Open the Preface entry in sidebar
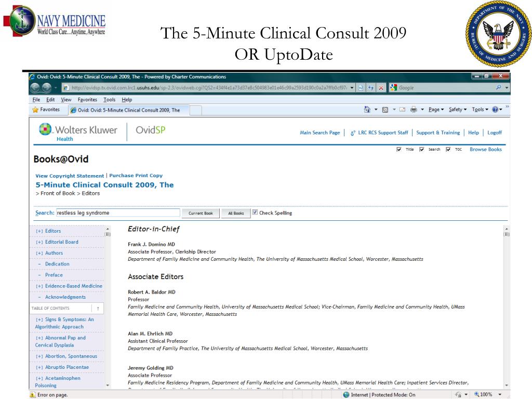Image resolution: width=532 pixels, height=399 pixels. (54, 275)
